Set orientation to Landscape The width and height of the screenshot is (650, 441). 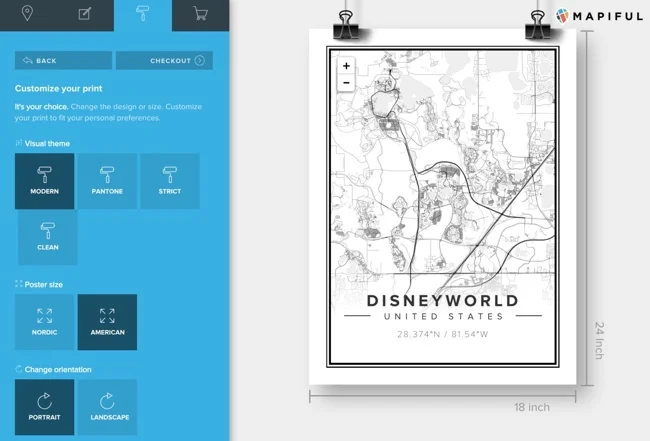(x=107, y=407)
